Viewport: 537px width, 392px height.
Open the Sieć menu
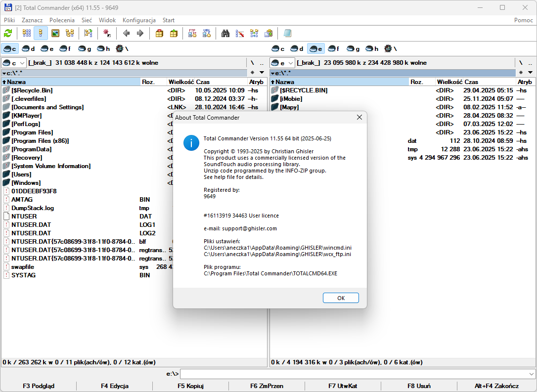(x=87, y=20)
